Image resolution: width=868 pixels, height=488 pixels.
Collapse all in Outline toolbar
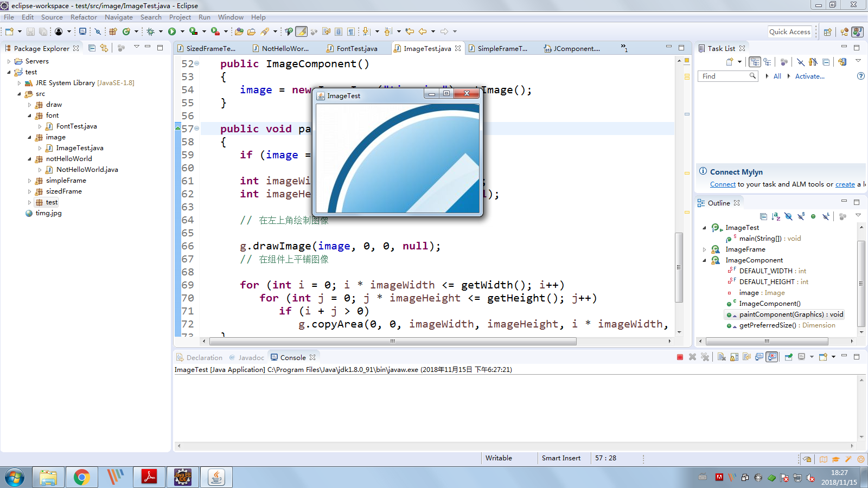coord(763,216)
